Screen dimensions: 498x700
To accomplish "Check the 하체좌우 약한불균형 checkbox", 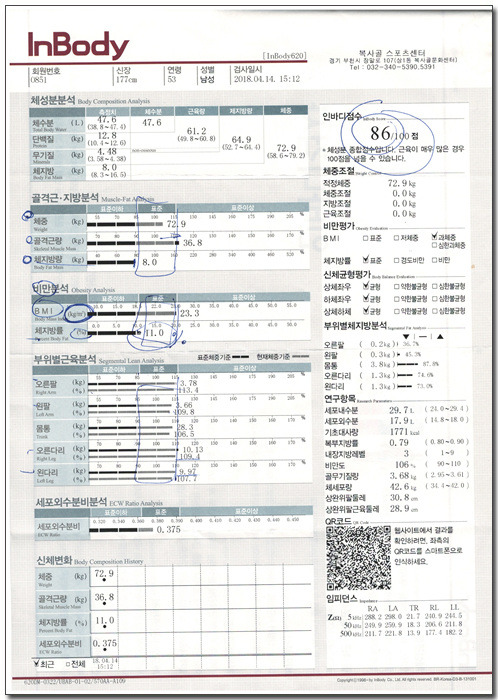I will [396, 299].
